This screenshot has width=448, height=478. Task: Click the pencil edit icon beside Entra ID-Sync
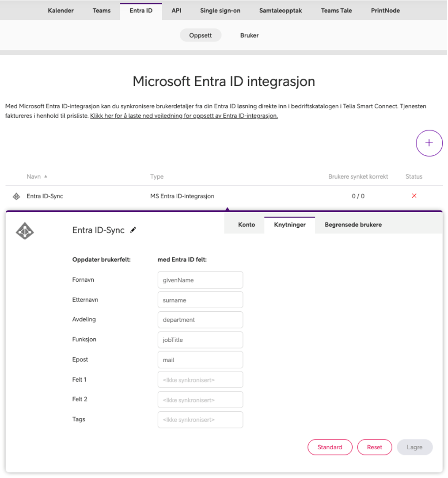[x=133, y=230]
